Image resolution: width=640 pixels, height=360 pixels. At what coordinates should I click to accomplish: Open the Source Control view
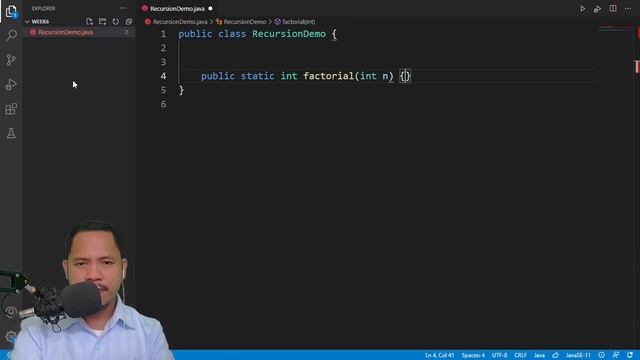click(x=11, y=60)
